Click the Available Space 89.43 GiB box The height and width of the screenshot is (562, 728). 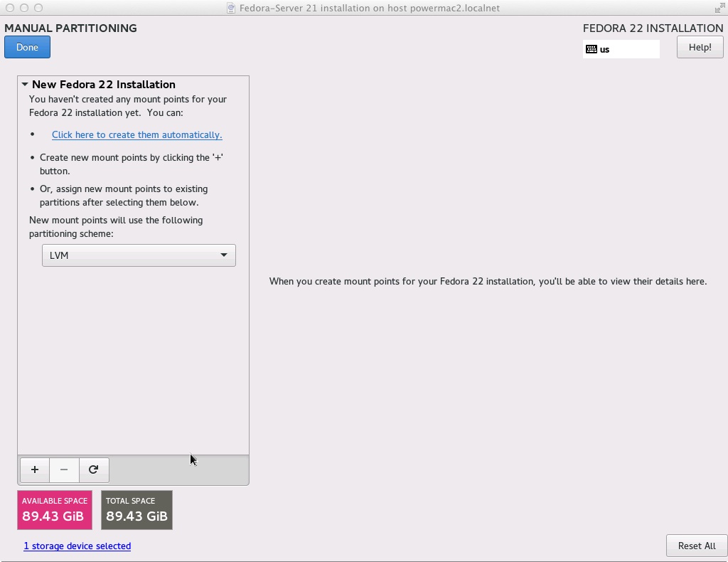point(55,510)
